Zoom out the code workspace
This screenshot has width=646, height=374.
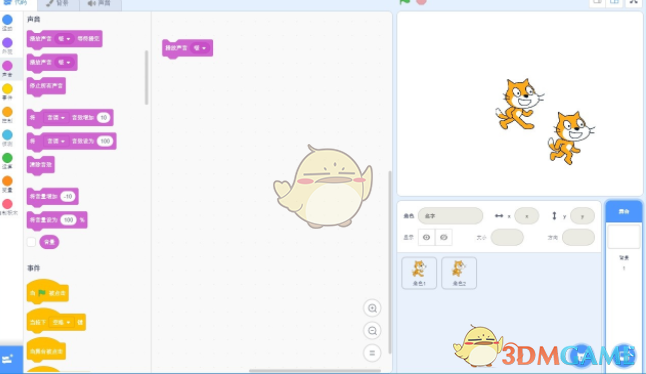click(x=372, y=331)
